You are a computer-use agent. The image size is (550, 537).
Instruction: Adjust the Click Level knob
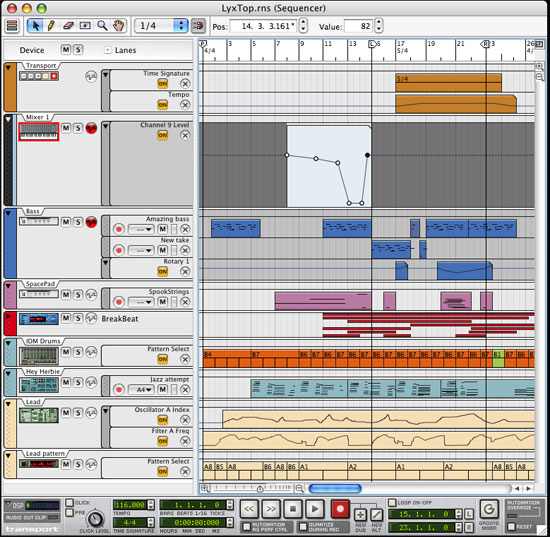pos(95,519)
